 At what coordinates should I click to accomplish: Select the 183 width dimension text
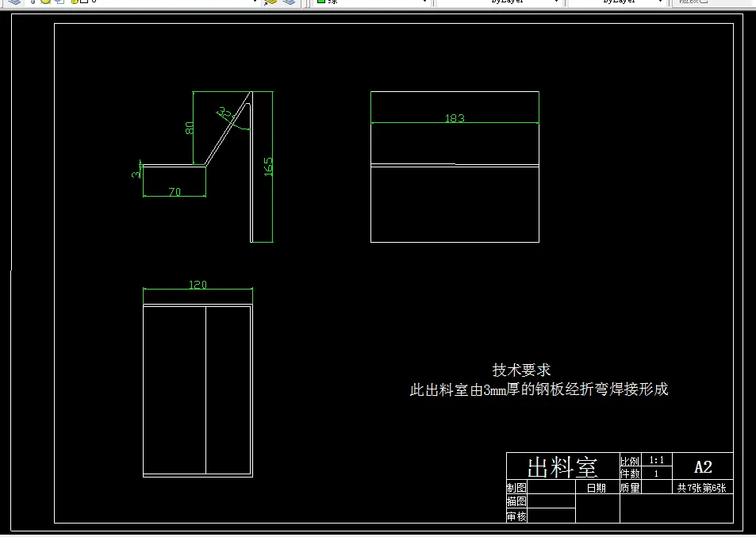click(x=455, y=118)
